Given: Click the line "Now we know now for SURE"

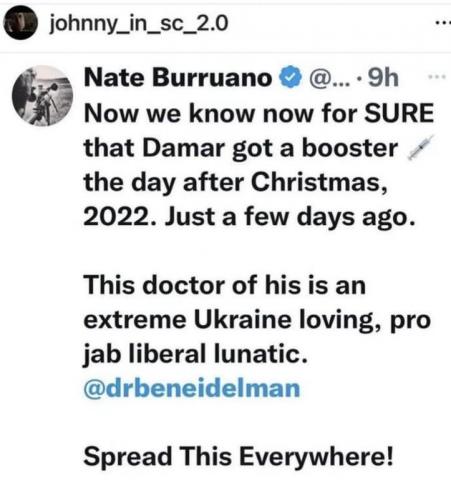Looking at the screenshot, I should point(259,113).
